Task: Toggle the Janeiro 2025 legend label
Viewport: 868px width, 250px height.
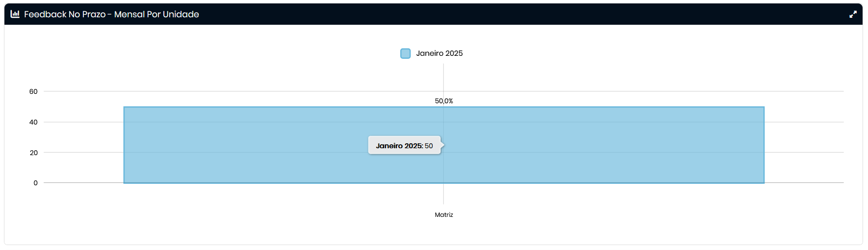Action: [x=439, y=53]
